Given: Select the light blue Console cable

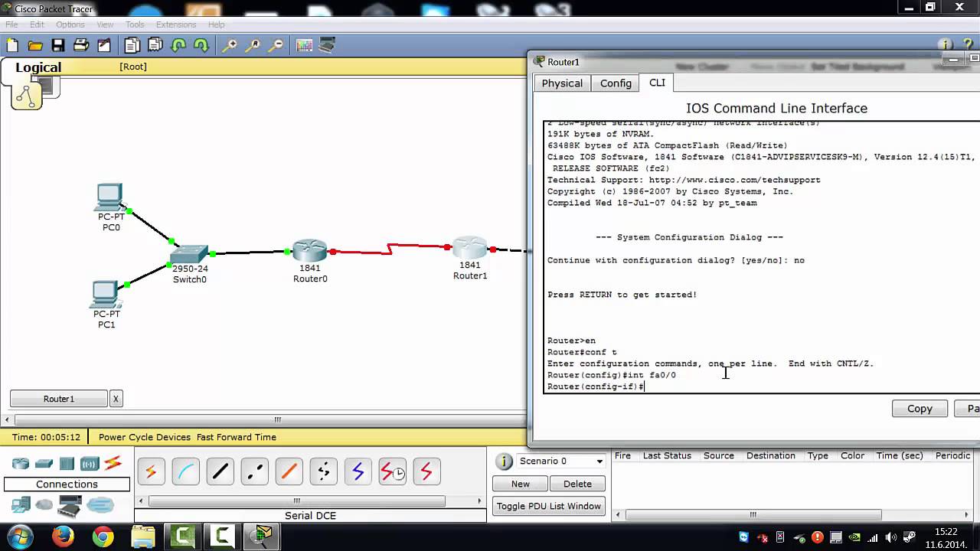Looking at the screenshot, I should [x=185, y=472].
